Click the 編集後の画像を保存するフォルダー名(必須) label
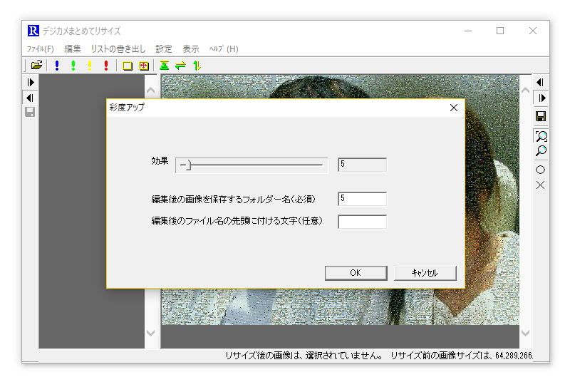The height and width of the screenshot is (392, 570). pos(234,200)
